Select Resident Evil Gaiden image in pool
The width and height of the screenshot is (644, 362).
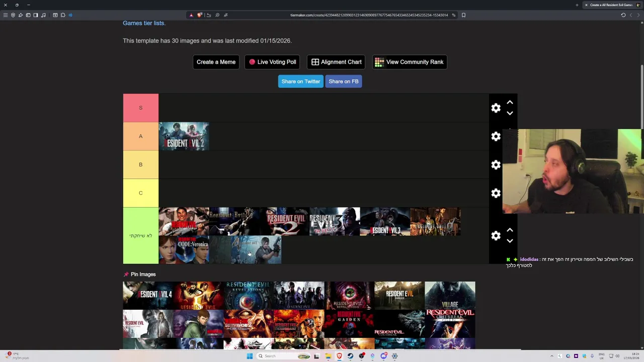point(349,324)
